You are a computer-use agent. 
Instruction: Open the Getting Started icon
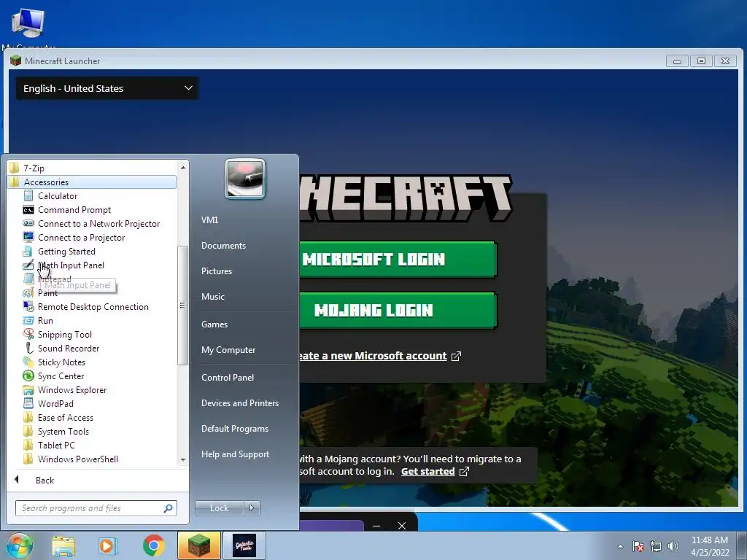(28, 251)
